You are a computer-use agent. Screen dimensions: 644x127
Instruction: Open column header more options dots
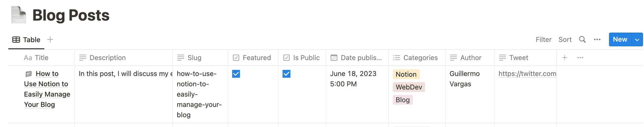(580, 58)
